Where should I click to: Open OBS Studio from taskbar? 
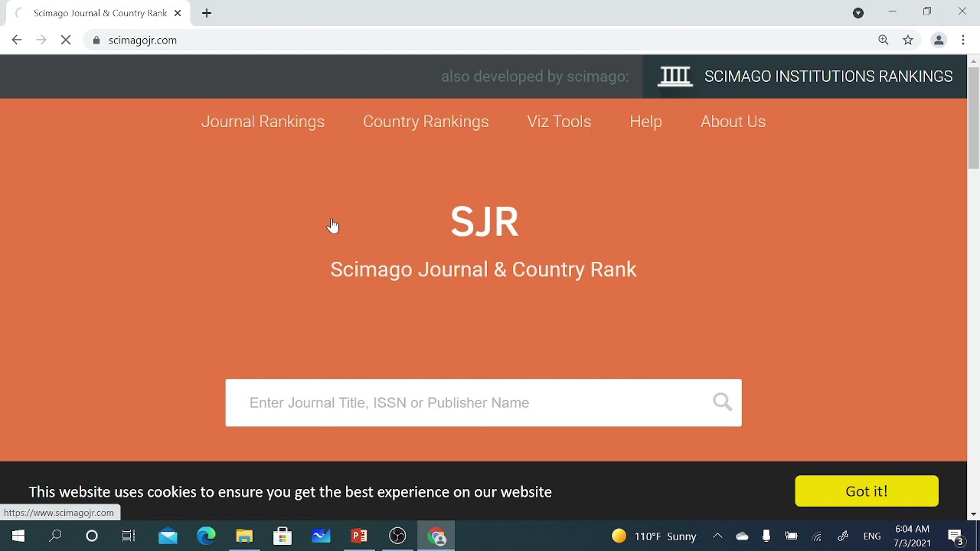[x=397, y=536]
